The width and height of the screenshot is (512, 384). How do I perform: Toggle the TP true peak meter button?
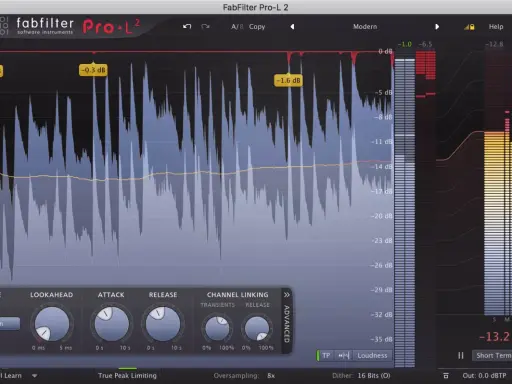325,356
